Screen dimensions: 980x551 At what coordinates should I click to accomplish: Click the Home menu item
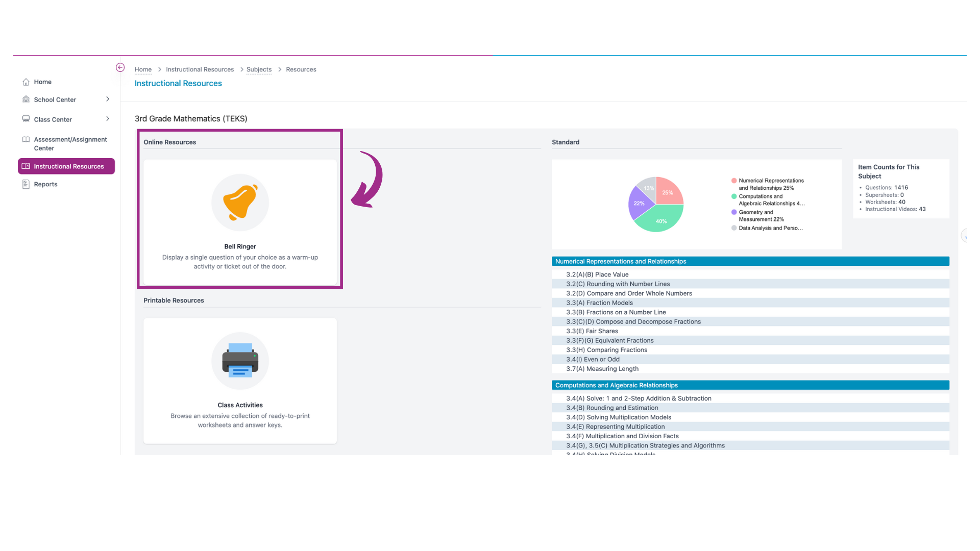[42, 82]
